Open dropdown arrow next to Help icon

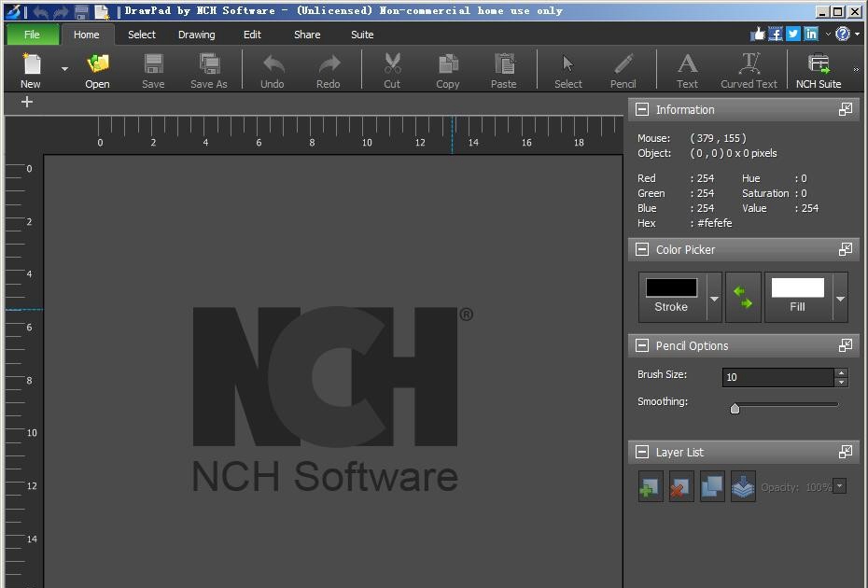point(858,35)
